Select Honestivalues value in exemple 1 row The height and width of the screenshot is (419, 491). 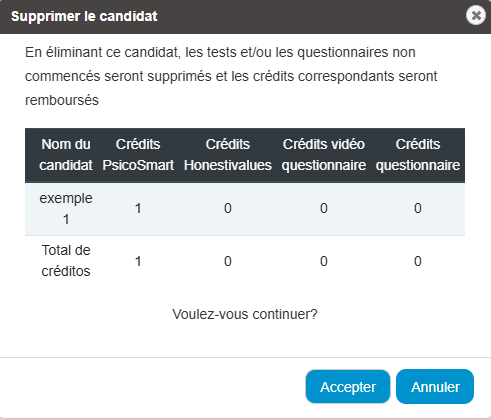coord(228,209)
